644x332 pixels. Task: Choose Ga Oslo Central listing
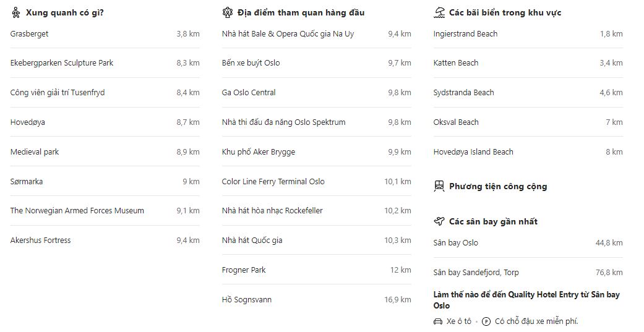point(316,93)
